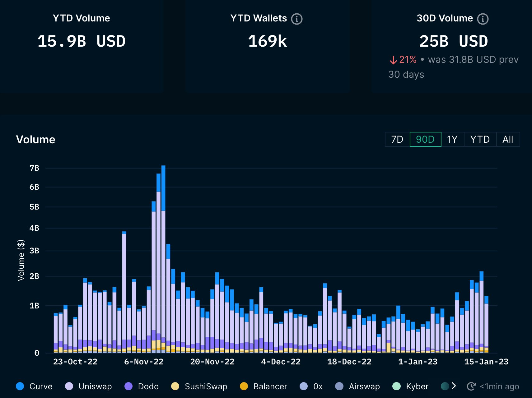The image size is (532, 398).
Task: Open the info tooltip beside 30D Volume
Action: (x=483, y=19)
